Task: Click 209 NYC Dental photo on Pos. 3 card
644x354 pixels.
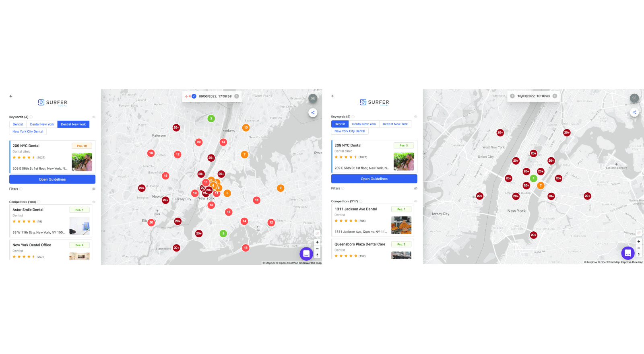Action: pyautogui.click(x=404, y=161)
